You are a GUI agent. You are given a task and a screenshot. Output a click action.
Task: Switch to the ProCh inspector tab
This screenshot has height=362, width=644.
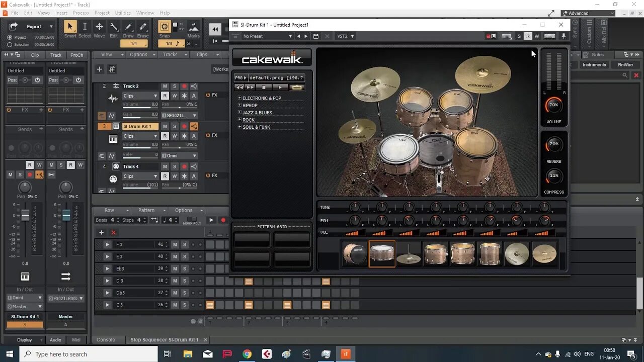[x=76, y=55]
